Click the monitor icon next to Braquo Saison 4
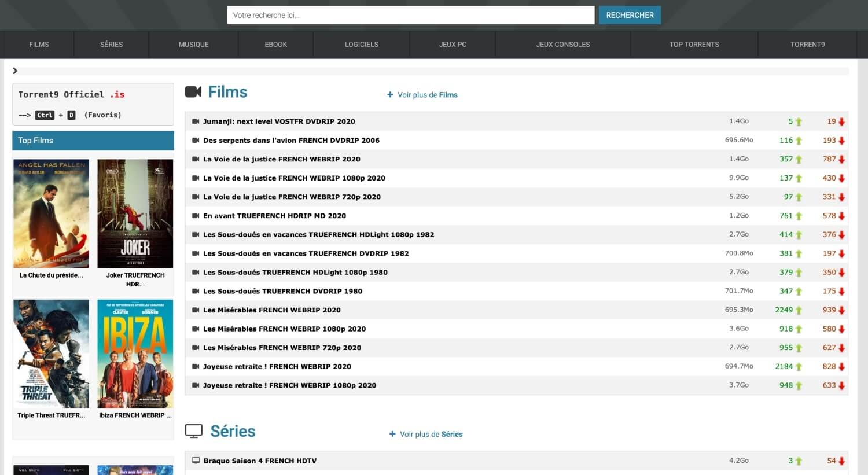This screenshot has height=475, width=868. click(x=196, y=461)
